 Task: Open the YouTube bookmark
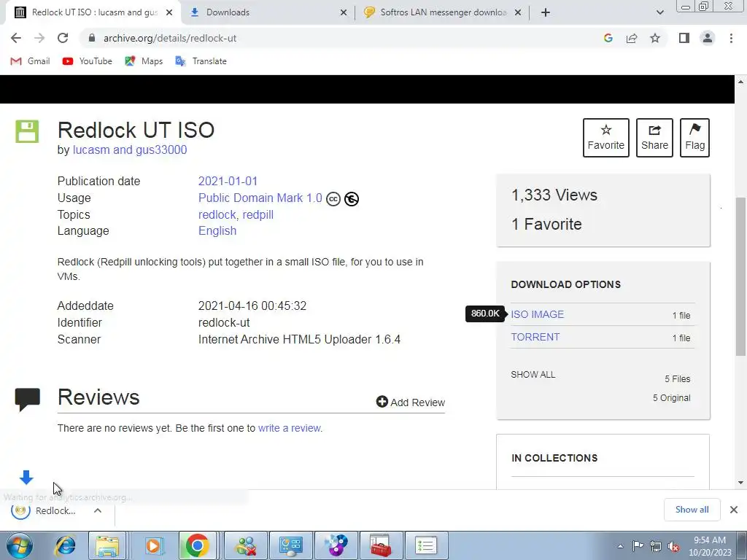[88, 61]
